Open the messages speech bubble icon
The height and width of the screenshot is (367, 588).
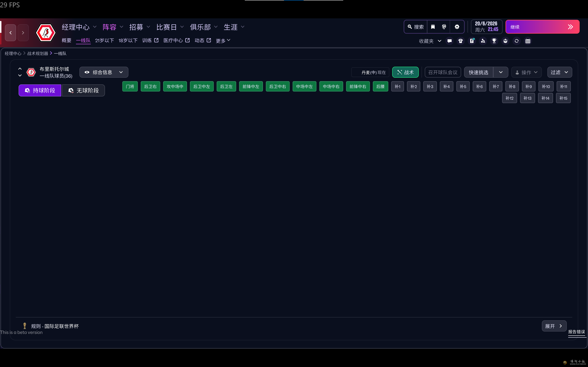click(449, 41)
